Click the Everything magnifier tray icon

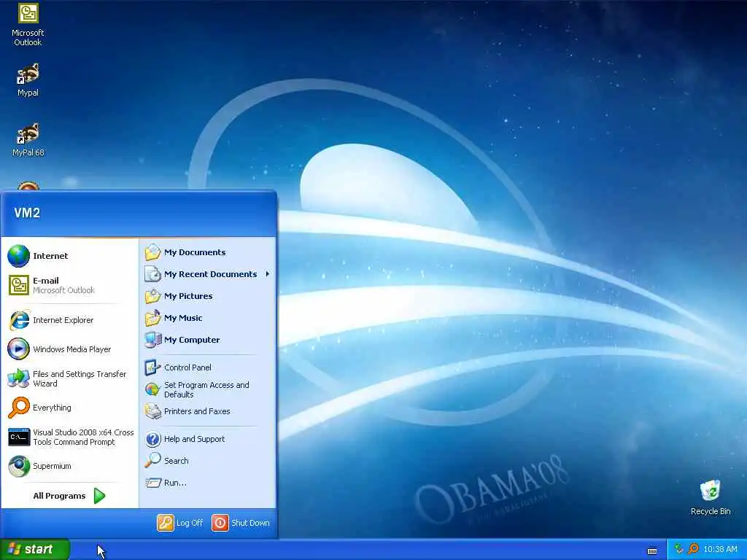pyautogui.click(x=693, y=549)
